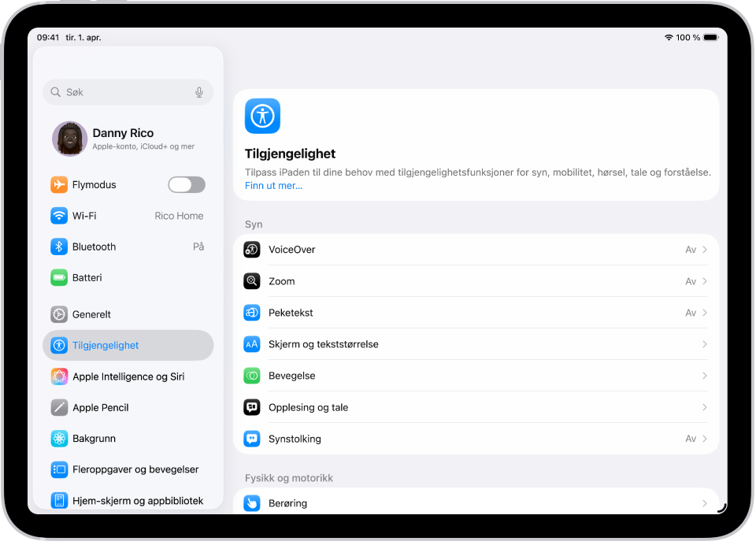Toggle the Flymodus switch

coord(187,185)
